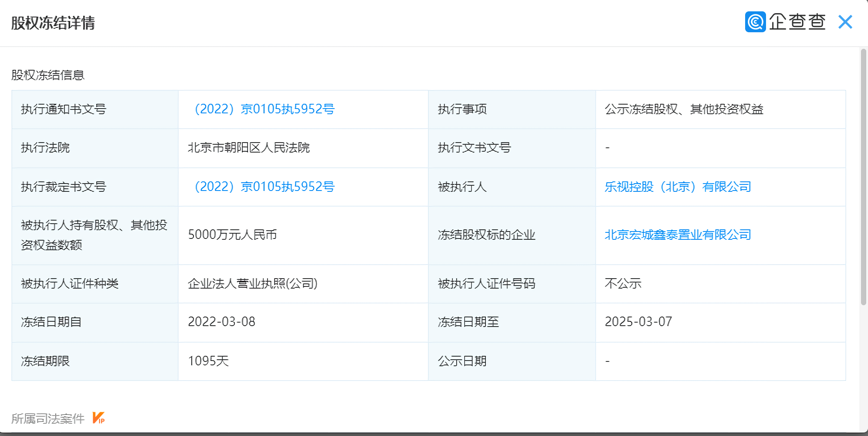
Task: Click the 冻结股权标的企业 label cell
Action: [512, 235]
